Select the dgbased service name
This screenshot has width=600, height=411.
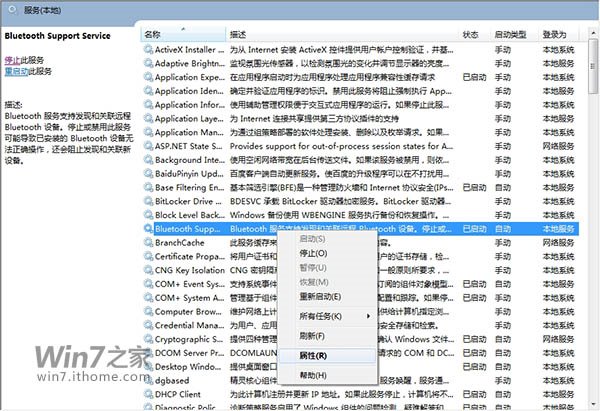tap(172, 380)
